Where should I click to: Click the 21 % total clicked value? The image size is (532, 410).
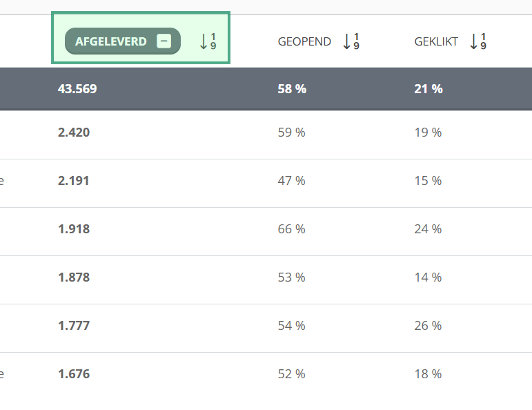[x=428, y=89]
